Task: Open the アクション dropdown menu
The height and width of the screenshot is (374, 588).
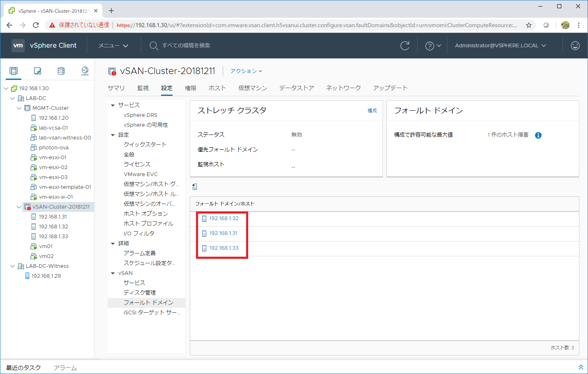Action: pyautogui.click(x=246, y=71)
